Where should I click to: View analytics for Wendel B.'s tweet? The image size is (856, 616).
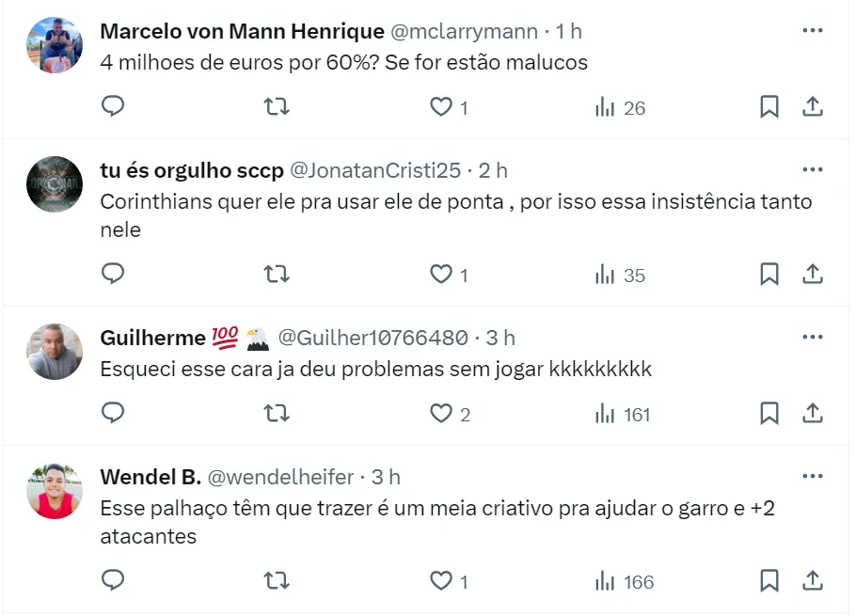point(625,581)
